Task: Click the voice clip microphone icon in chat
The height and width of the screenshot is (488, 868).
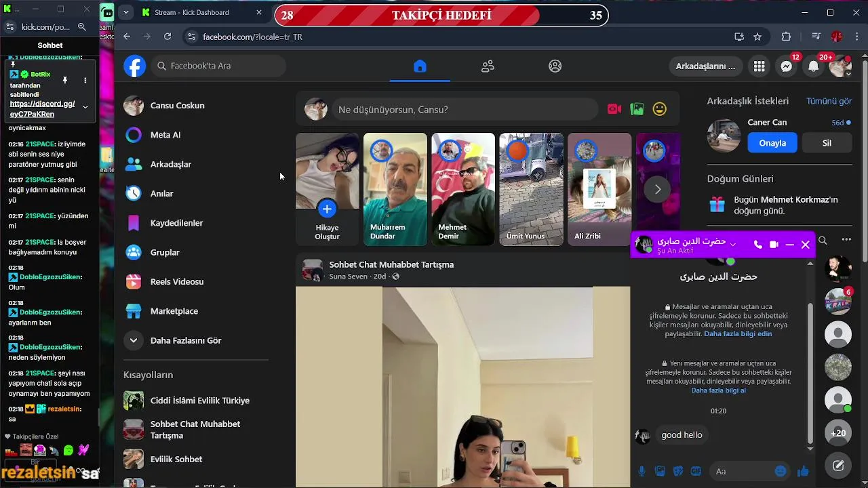Action: (642, 471)
